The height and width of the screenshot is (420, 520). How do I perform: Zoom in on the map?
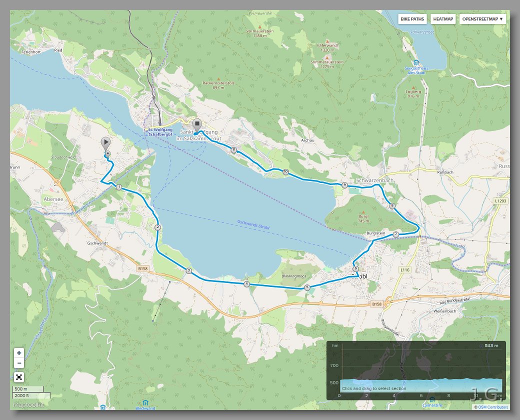pyautogui.click(x=19, y=353)
